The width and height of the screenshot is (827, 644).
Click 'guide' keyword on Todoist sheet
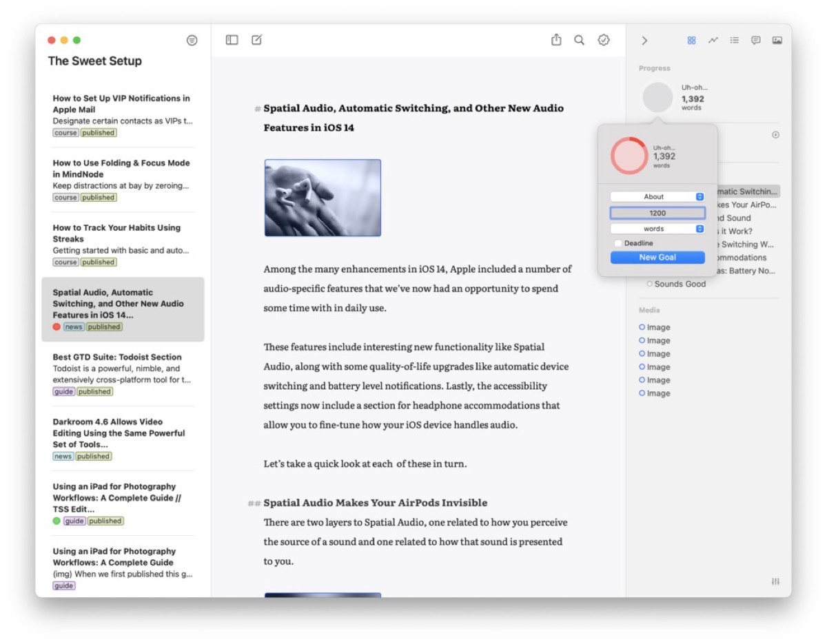click(x=64, y=392)
